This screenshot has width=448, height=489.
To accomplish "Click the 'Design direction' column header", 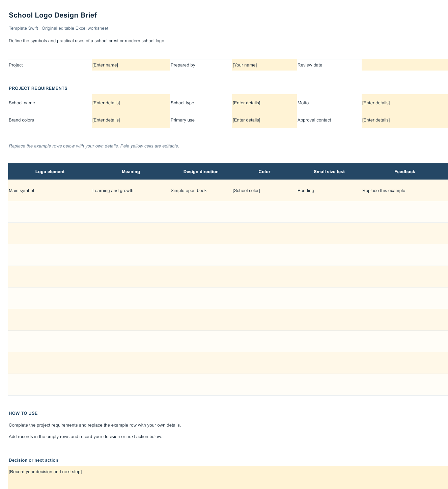I will [201, 172].
